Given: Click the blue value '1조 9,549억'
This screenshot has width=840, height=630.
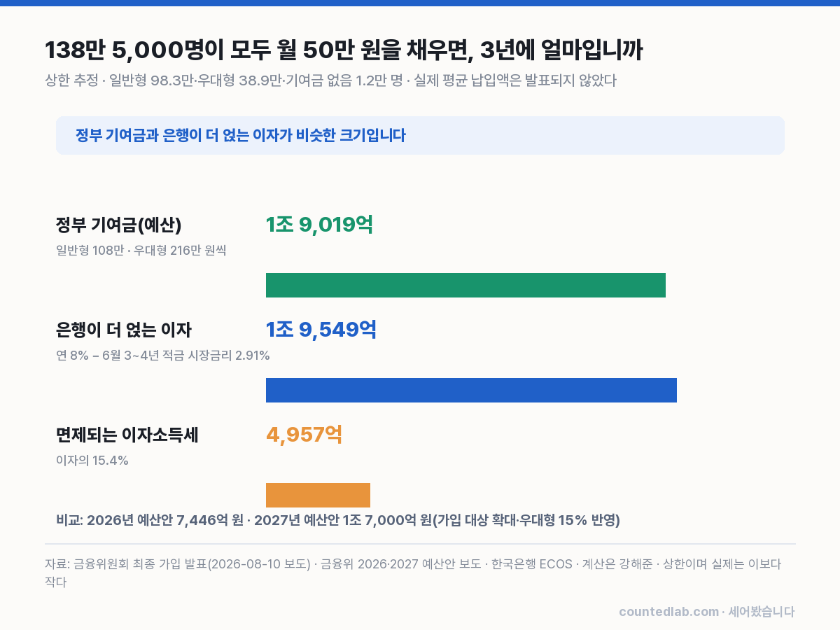Looking at the screenshot, I should [321, 330].
